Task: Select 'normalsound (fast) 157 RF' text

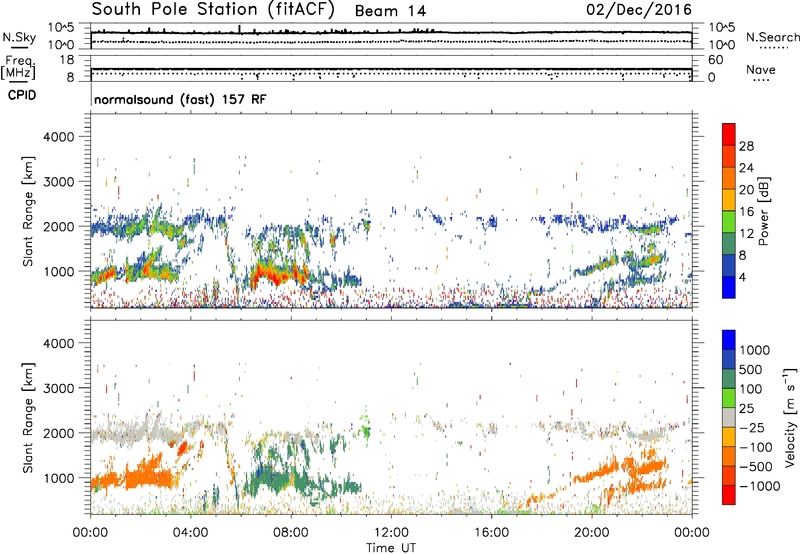Action: click(x=180, y=99)
